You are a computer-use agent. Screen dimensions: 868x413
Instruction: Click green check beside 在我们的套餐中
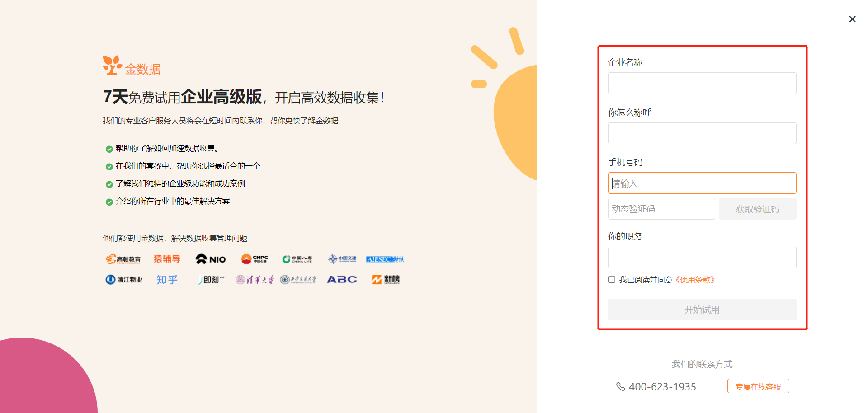[109, 167]
